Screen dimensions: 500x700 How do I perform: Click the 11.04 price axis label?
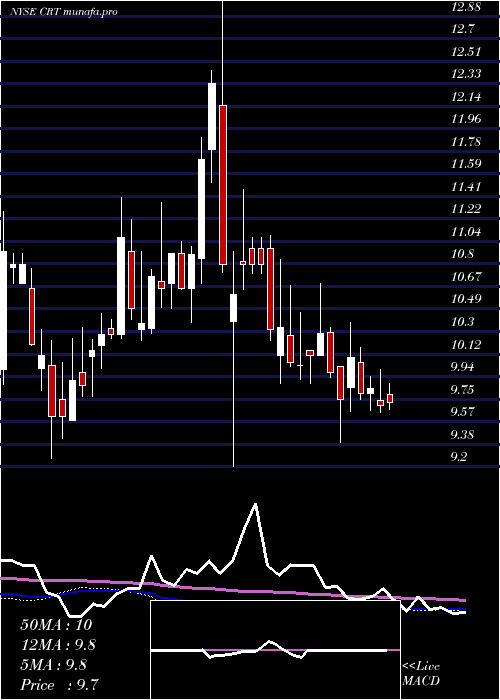(x=466, y=232)
